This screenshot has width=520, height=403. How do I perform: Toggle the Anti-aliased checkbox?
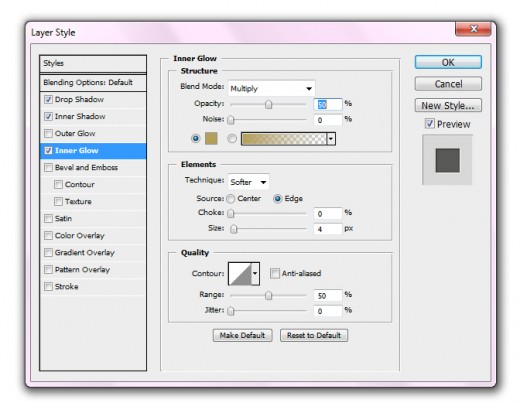tap(275, 273)
